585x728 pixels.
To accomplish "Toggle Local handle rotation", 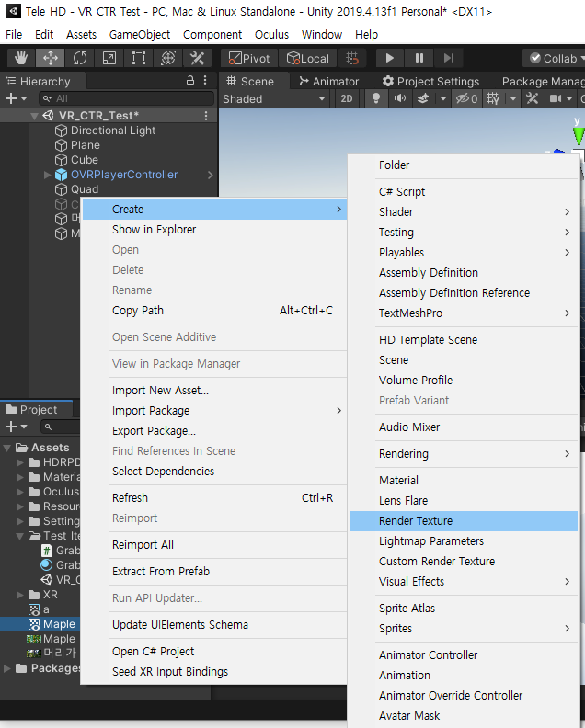I will (307, 58).
